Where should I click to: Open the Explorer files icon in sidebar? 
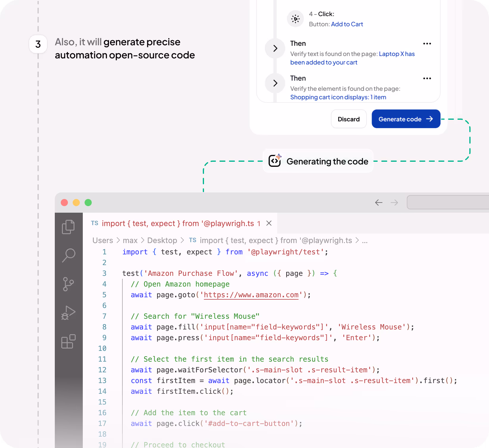68,227
